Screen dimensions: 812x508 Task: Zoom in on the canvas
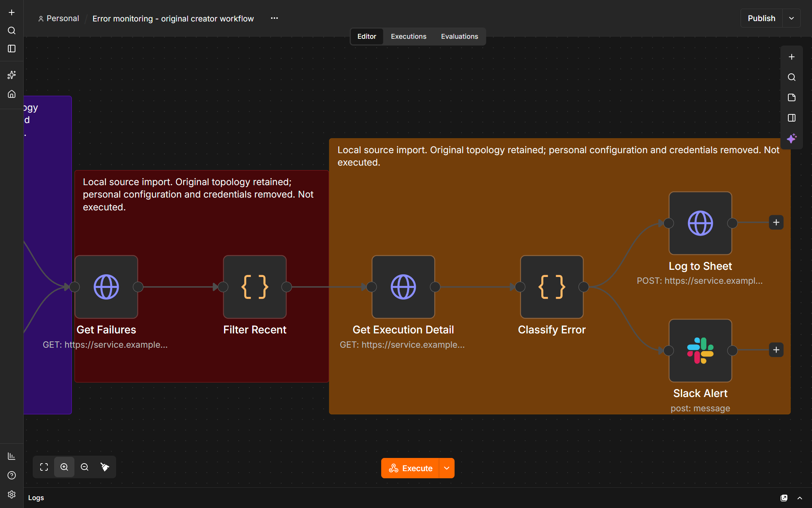[x=64, y=467]
